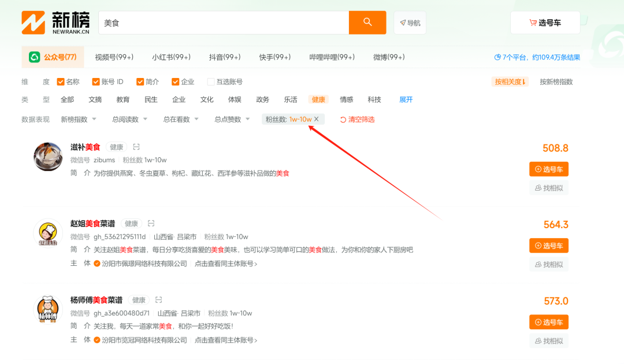The image size is (624, 364).
Task: Click 清空筛选 to clear filters
Action: point(357,120)
